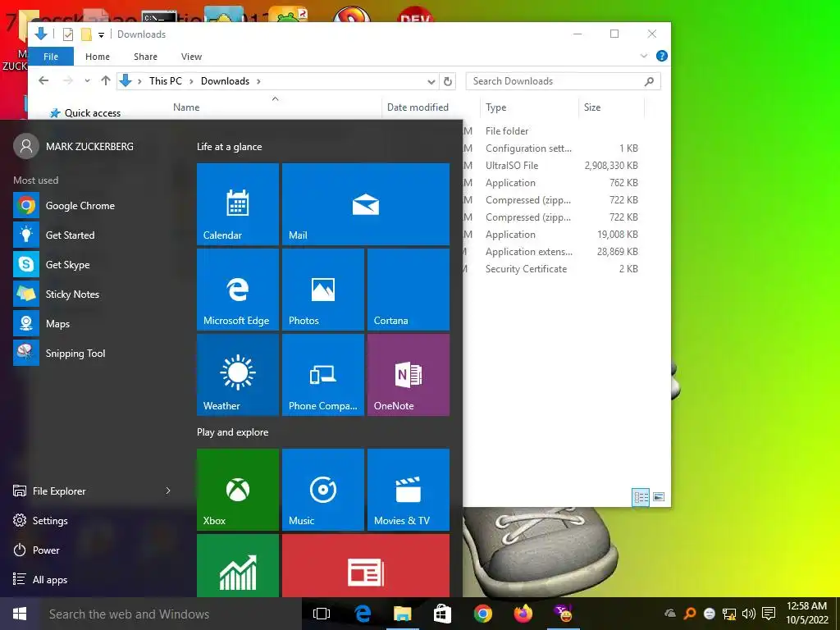Launch the OneNote tile

[x=409, y=374]
